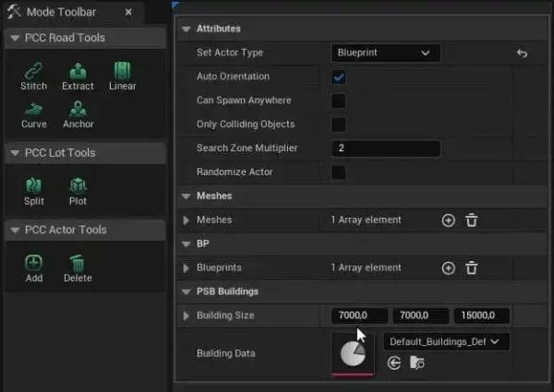Choose the Linear road tool

coord(122,76)
